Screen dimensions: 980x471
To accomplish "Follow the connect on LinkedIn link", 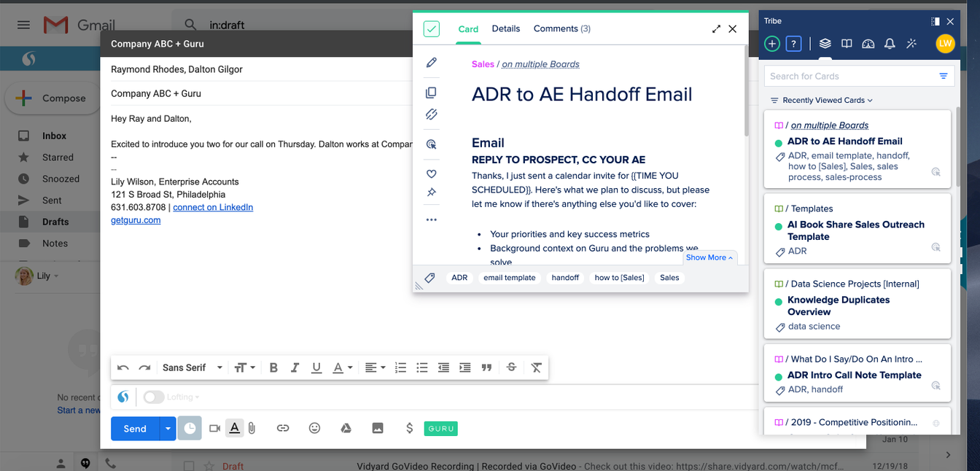I will [213, 207].
